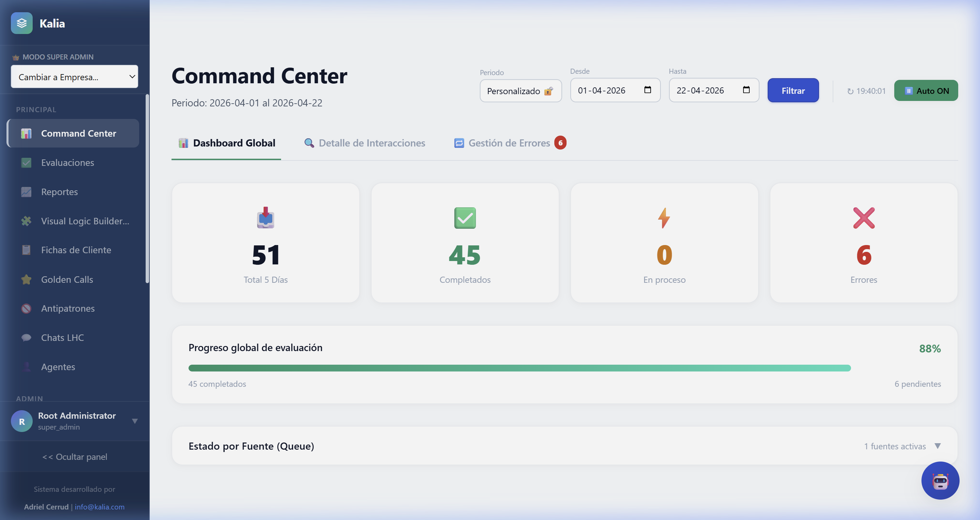This screenshot has width=980, height=520.
Task: Click the global evaluation progress bar
Action: [519, 368]
